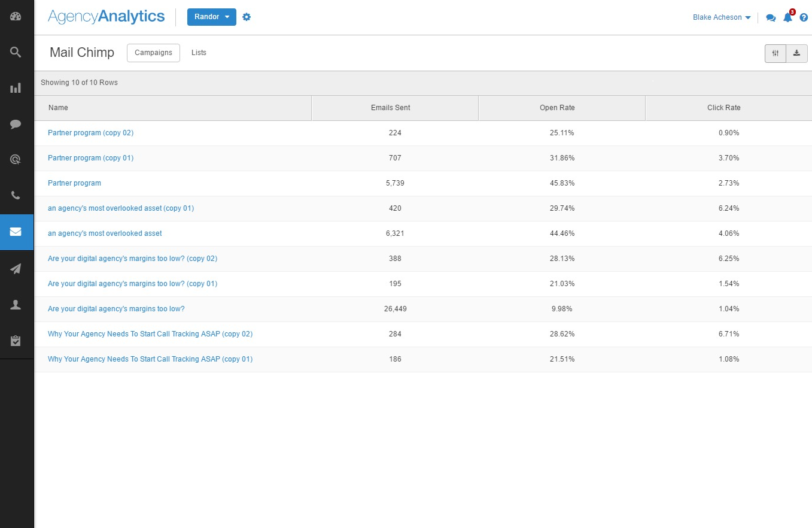This screenshot has height=528, width=812.
Task: Open the help question mark icon
Action: 804,17
